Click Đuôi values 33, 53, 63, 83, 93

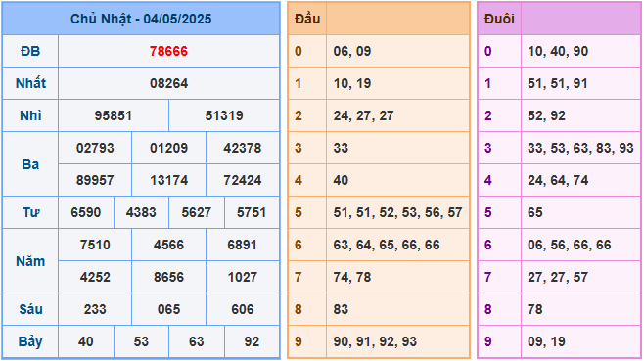click(x=580, y=148)
